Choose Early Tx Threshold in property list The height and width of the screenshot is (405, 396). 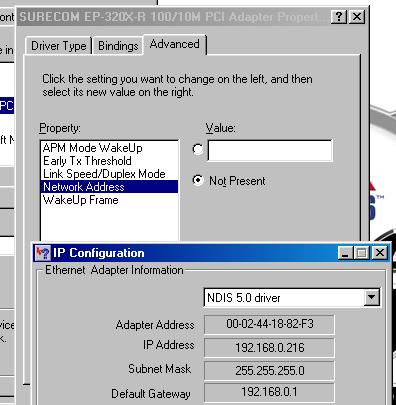(x=109, y=161)
